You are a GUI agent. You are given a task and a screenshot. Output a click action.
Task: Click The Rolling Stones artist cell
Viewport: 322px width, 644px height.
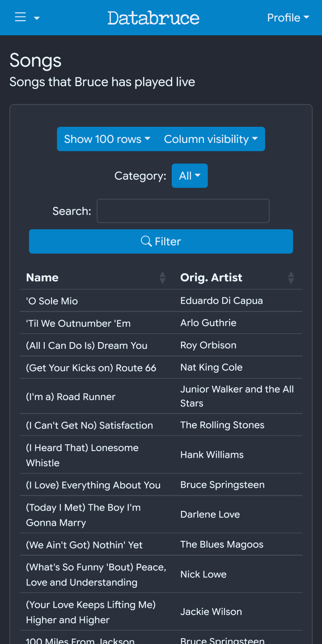tap(222, 425)
